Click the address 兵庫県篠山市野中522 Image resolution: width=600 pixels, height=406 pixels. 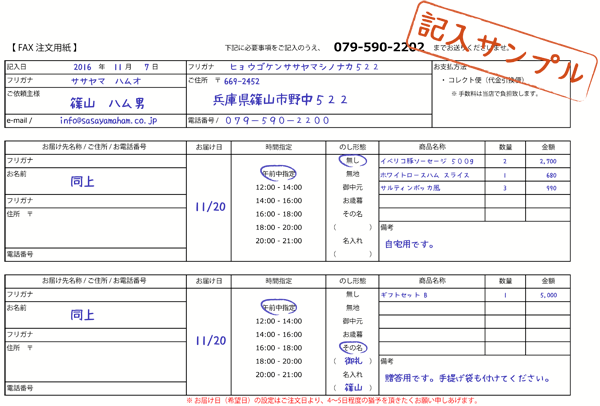(x=280, y=100)
